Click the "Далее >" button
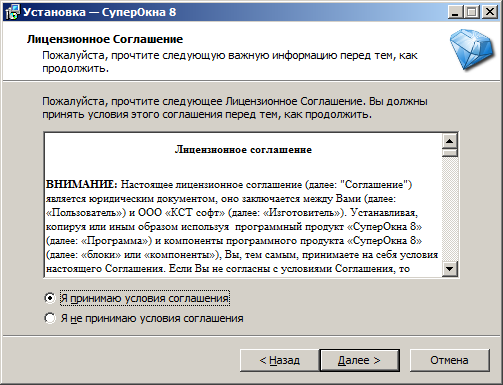 coord(359,360)
